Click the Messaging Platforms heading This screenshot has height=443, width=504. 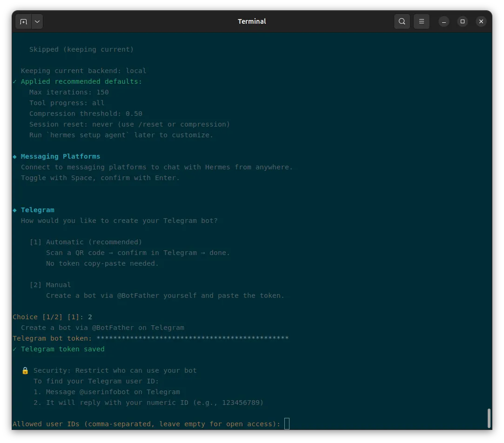point(60,156)
